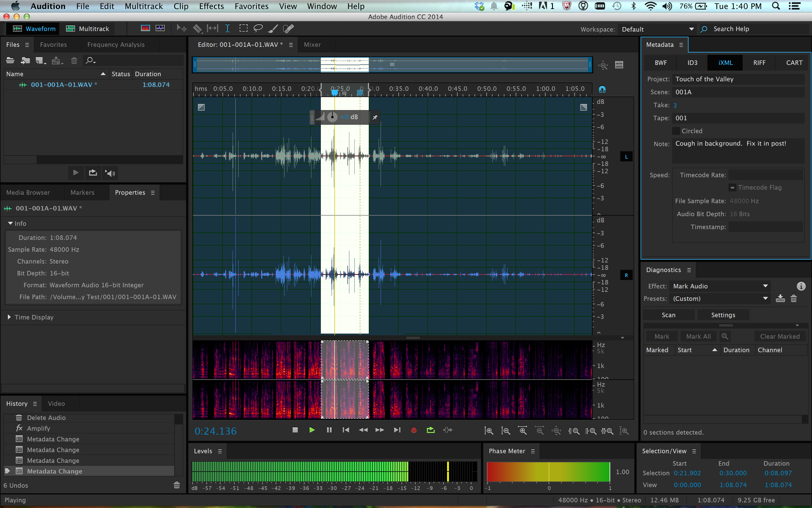Select the Marquee Selection tool
The width and height of the screenshot is (812, 508).
coord(243,29)
